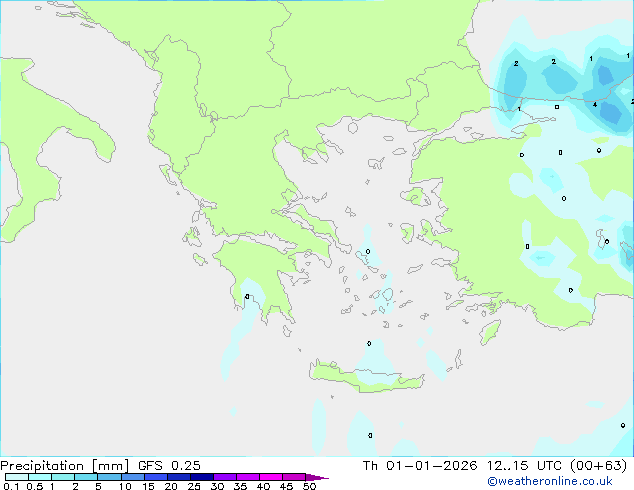Image resolution: width=634 pixels, height=490 pixels.
Task: Select legend swatch between 0.5 and 1
Action: click(40, 477)
